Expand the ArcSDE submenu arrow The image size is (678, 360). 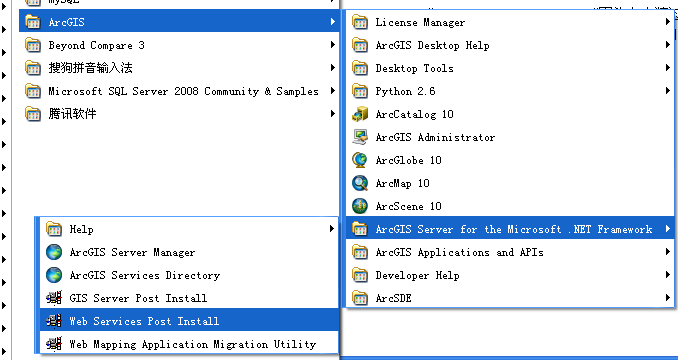tap(668, 297)
